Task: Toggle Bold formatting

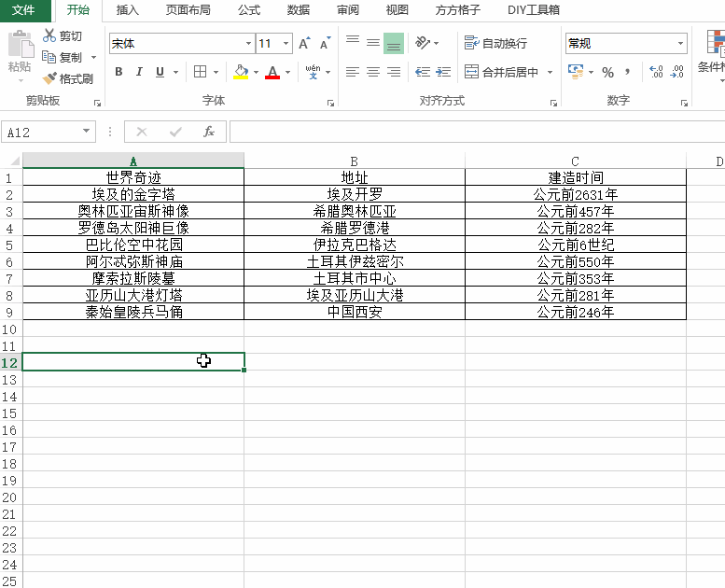Action: point(119,72)
